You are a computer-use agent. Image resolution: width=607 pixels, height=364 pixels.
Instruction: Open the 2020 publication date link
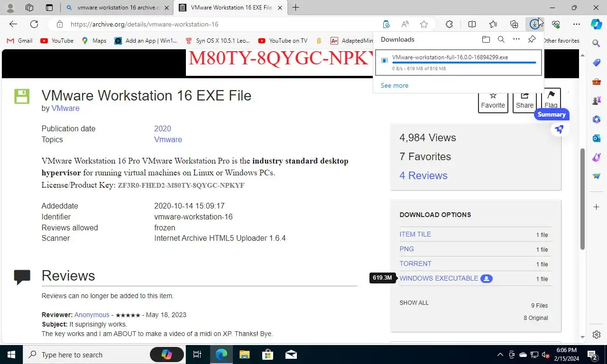point(163,128)
